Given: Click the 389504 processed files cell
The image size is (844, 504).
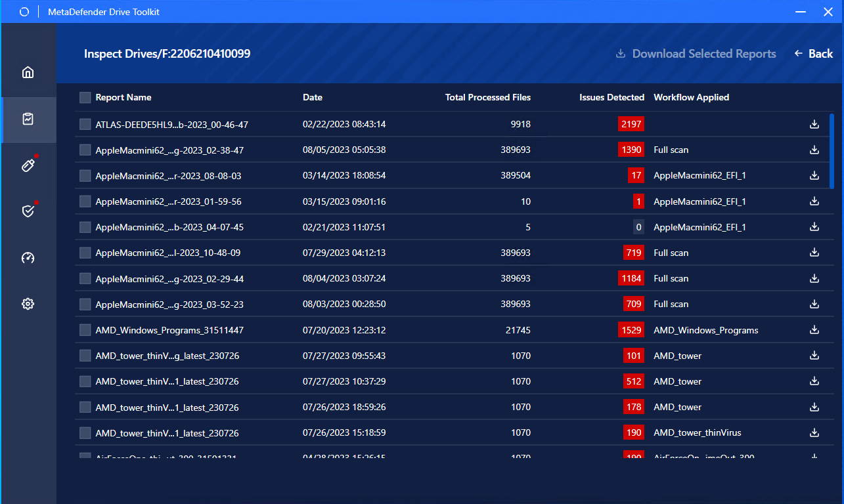Looking at the screenshot, I should pyautogui.click(x=516, y=175).
